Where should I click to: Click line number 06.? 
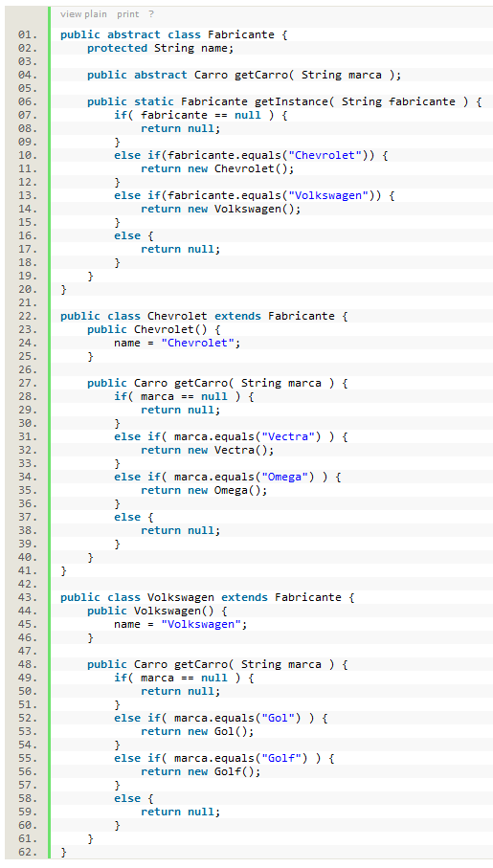click(27, 101)
